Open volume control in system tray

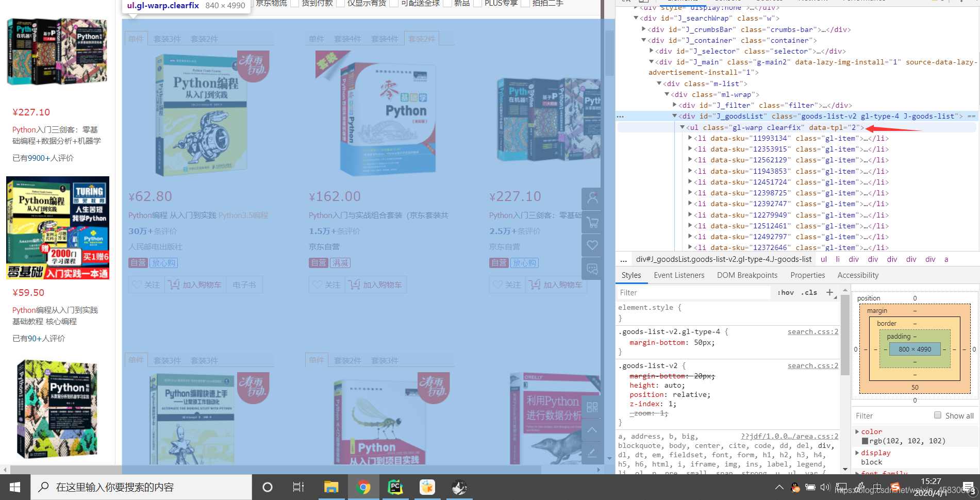pyautogui.click(x=825, y=487)
